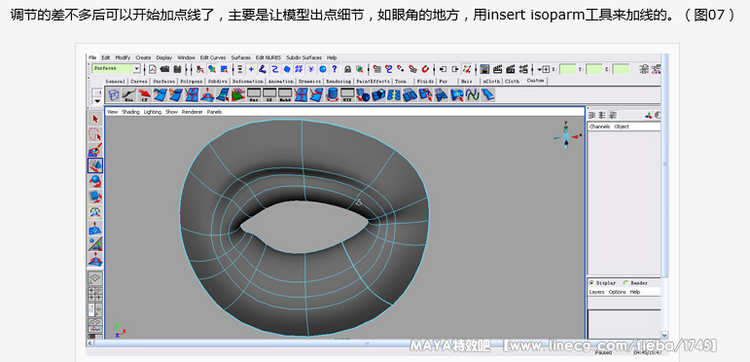Click the red arrow CP shelf icon

144,95
